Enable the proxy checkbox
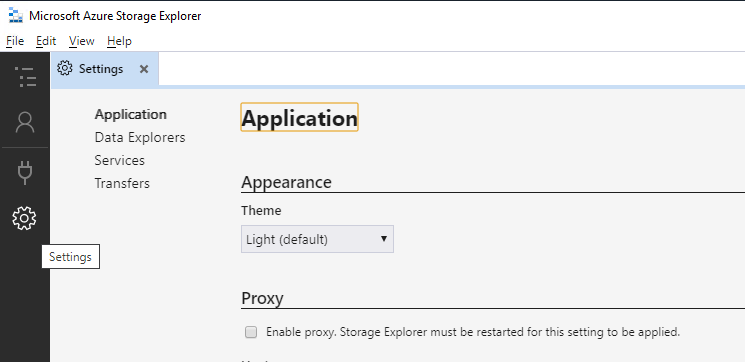This screenshot has width=745, height=362. 251,332
